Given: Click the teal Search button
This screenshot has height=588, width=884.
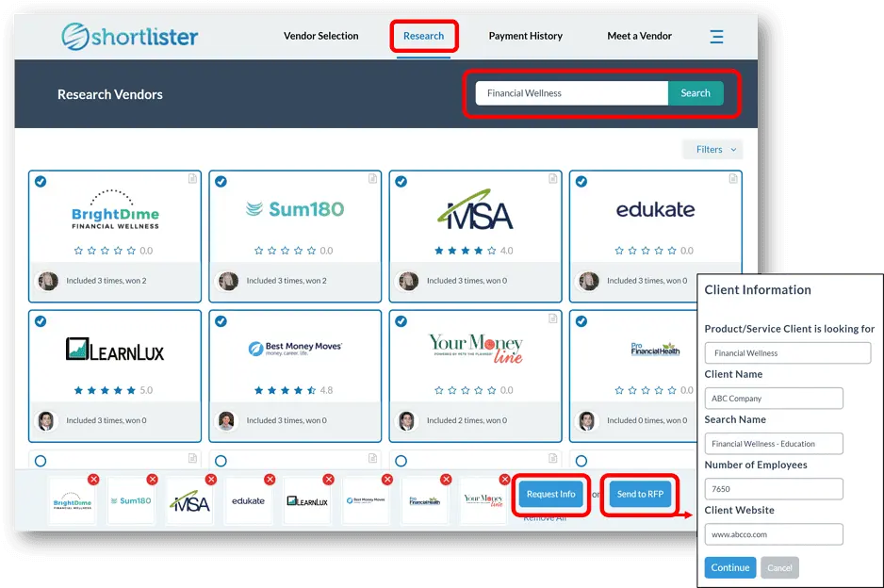Looking at the screenshot, I should (x=696, y=93).
